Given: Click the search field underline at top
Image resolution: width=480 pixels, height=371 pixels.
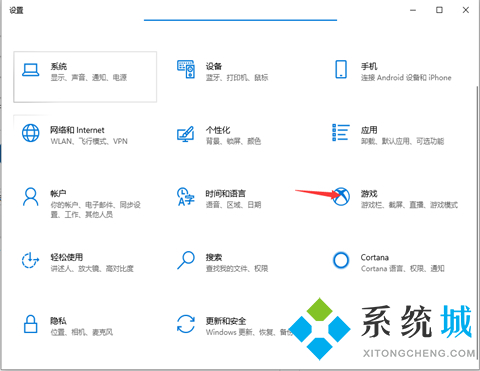Looking at the screenshot, I should [240, 20].
